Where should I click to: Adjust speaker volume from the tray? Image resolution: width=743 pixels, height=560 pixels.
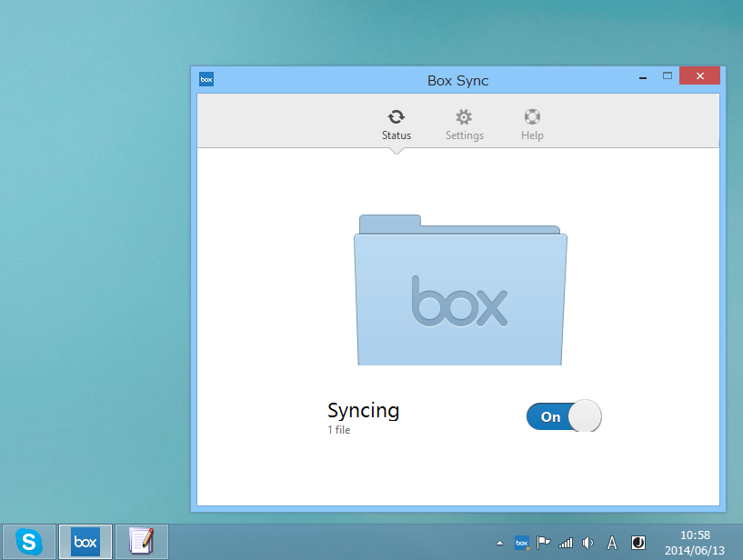tap(587, 543)
